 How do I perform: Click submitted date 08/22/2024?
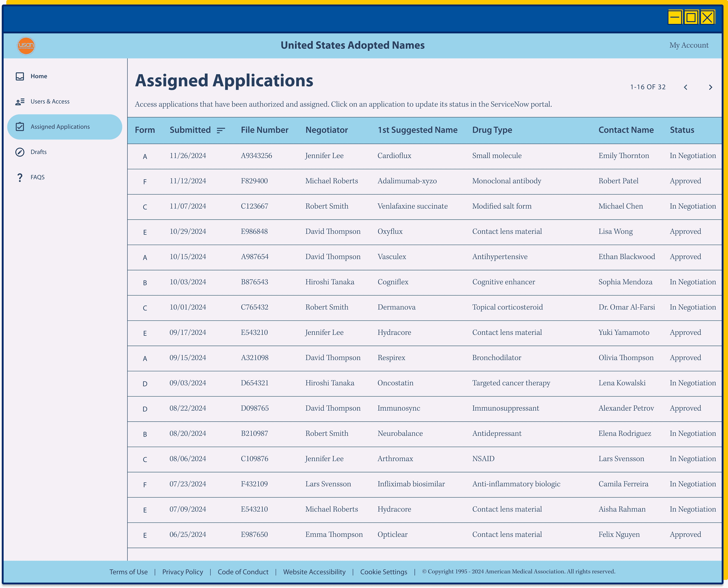pyautogui.click(x=188, y=409)
